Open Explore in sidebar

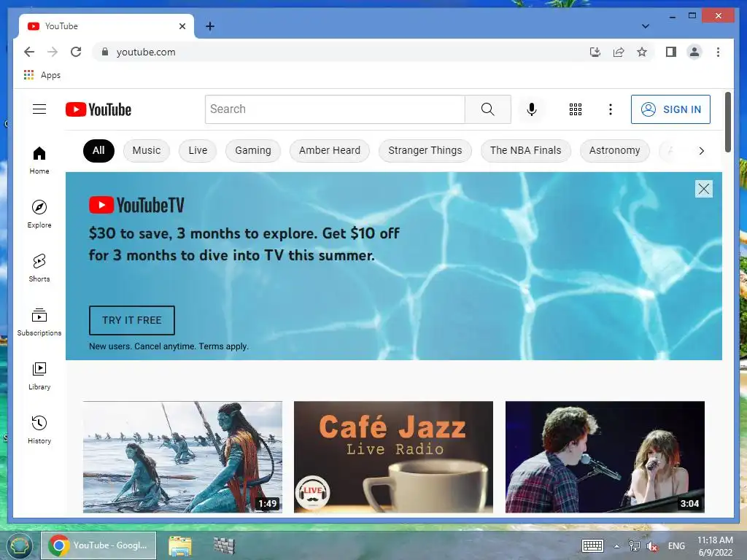pyautogui.click(x=39, y=214)
